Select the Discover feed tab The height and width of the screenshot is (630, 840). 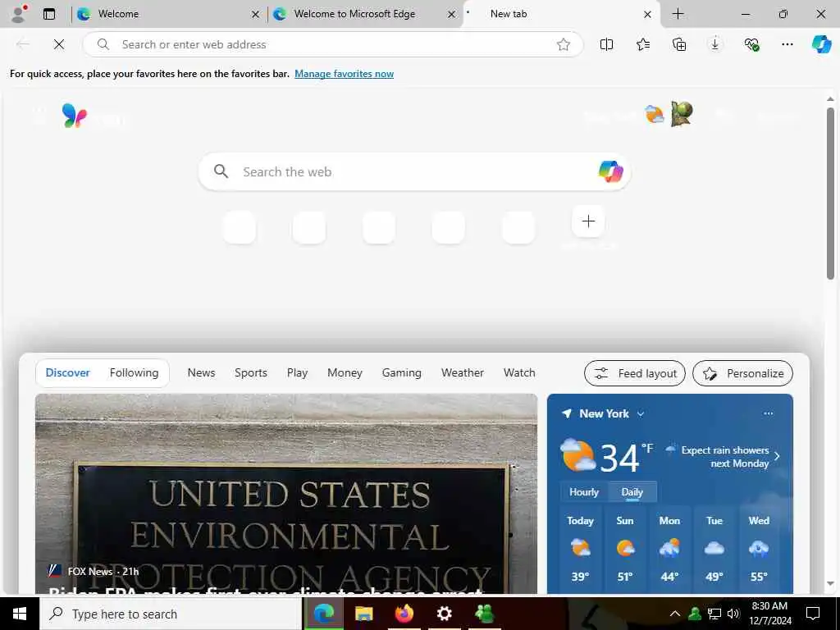67,373
